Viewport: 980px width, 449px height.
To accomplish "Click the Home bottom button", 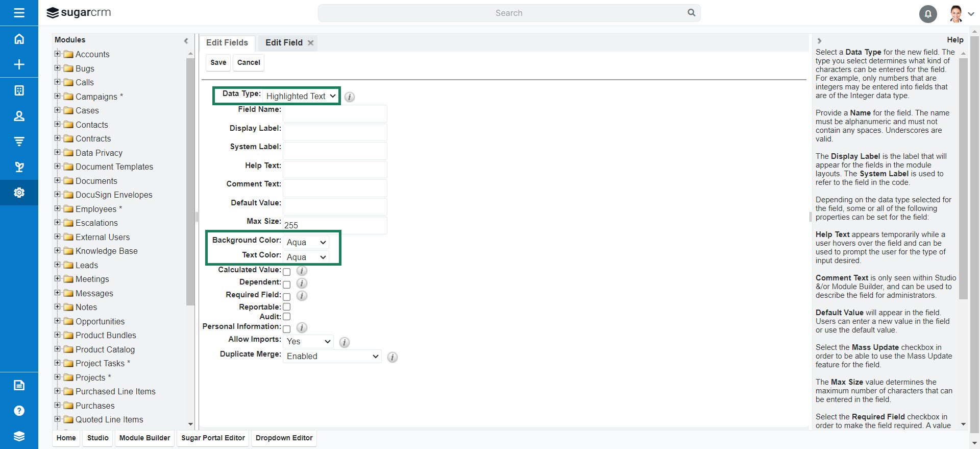I will tap(66, 438).
